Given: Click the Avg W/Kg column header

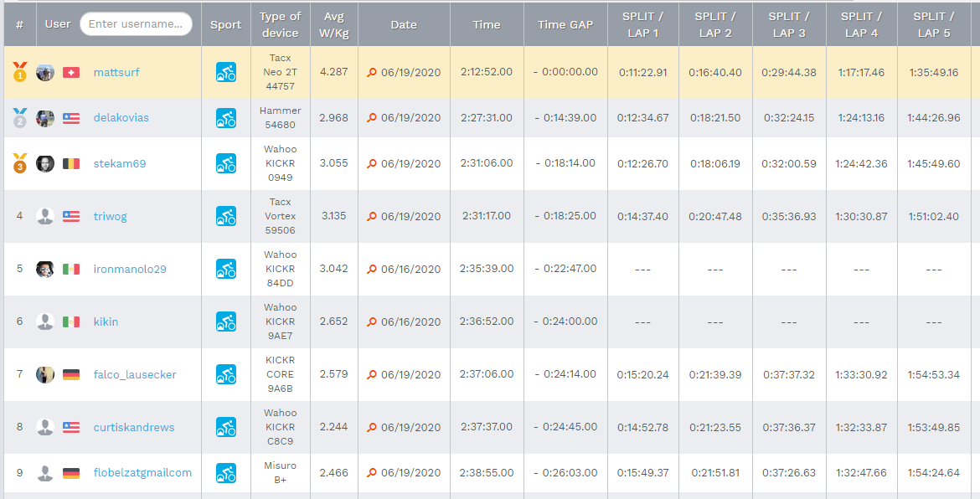Looking at the screenshot, I should pos(333,24).
